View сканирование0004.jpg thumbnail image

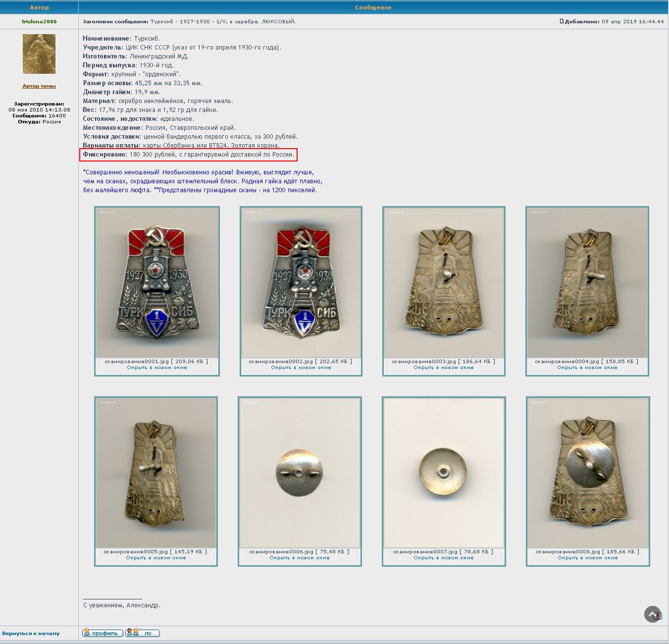587,282
